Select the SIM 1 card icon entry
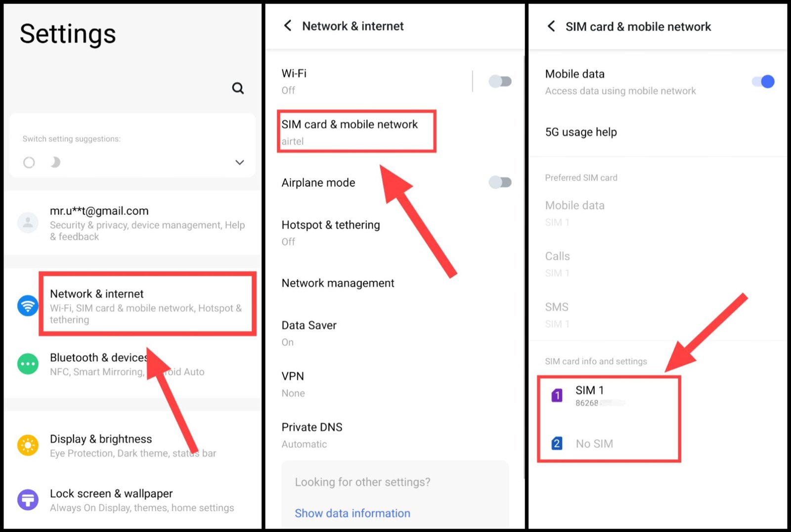Screen dimensions: 791x532 point(557,396)
